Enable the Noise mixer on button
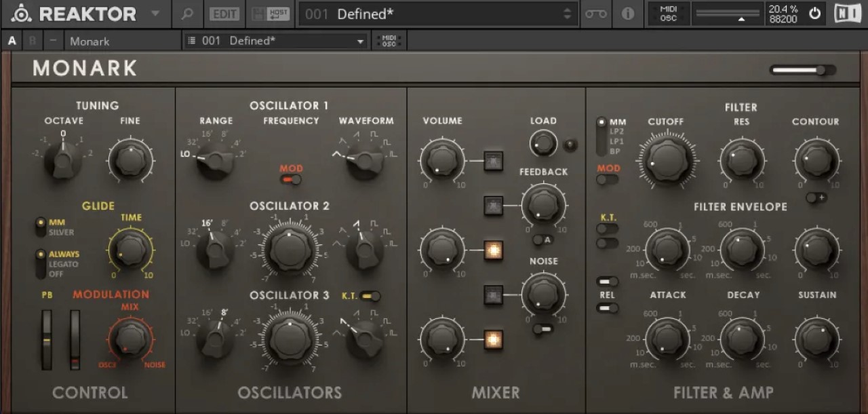The height and width of the screenshot is (414, 868). (494, 294)
